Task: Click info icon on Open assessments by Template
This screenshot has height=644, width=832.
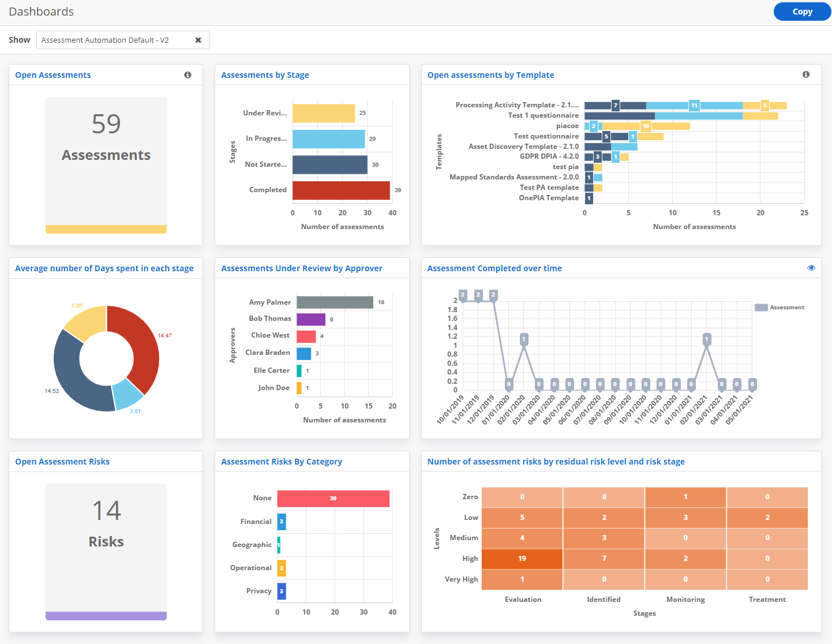Action: pos(805,74)
